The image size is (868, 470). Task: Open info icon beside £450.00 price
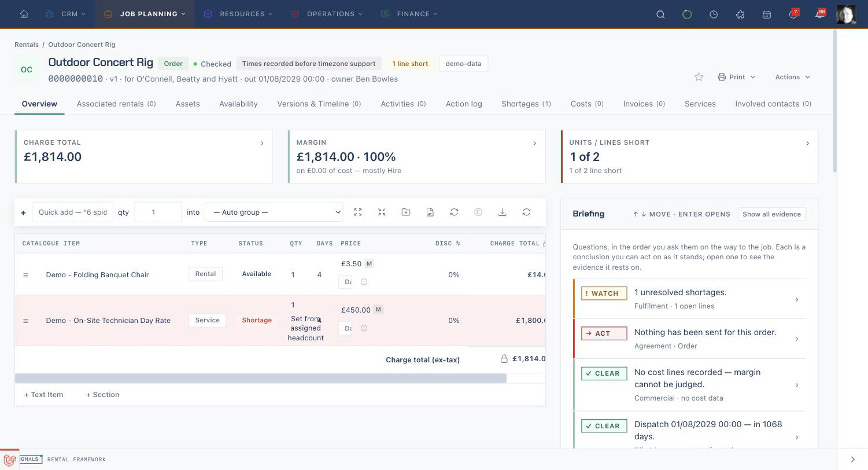tap(364, 328)
